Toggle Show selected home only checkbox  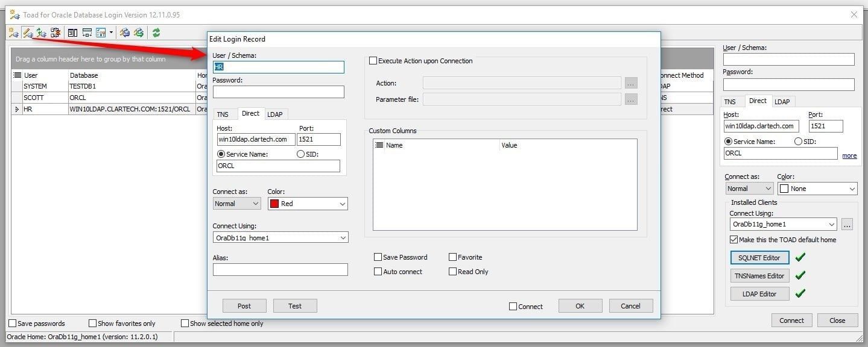click(x=185, y=324)
